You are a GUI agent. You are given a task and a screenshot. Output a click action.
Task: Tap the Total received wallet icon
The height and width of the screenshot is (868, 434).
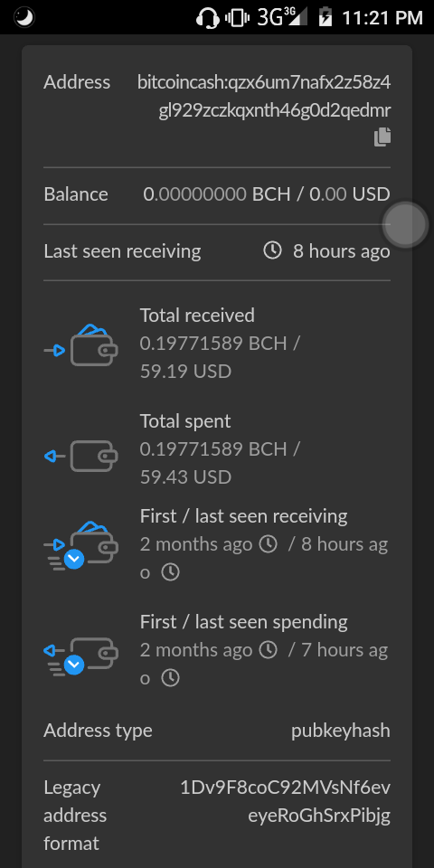[x=80, y=344]
